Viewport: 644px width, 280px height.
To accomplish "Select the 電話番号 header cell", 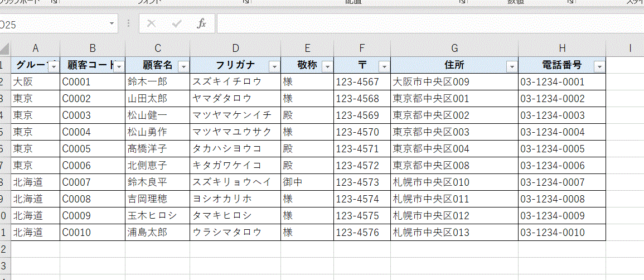I will [562, 65].
